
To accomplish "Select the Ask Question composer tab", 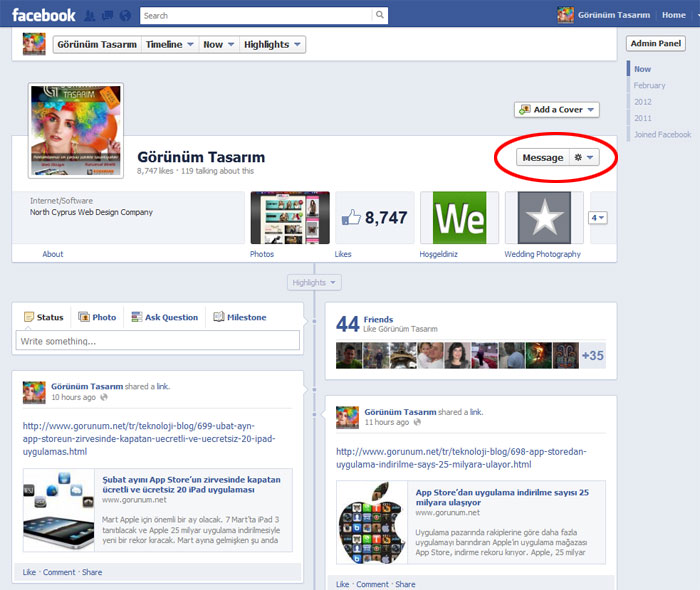I will point(164,317).
